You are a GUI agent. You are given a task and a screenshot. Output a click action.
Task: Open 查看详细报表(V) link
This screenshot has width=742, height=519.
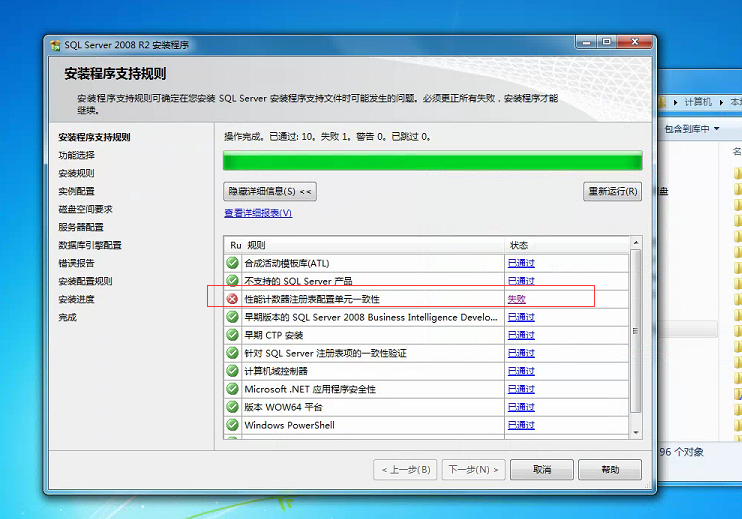[258, 213]
